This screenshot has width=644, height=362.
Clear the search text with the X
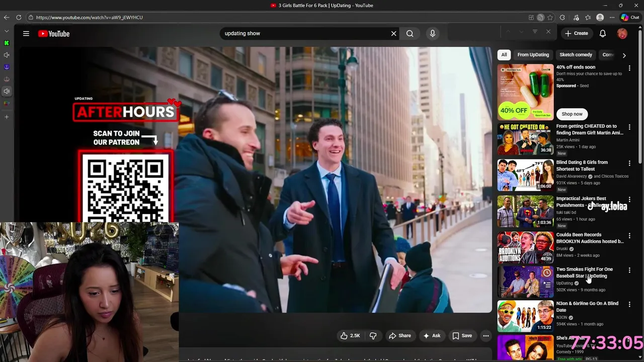coord(394,34)
